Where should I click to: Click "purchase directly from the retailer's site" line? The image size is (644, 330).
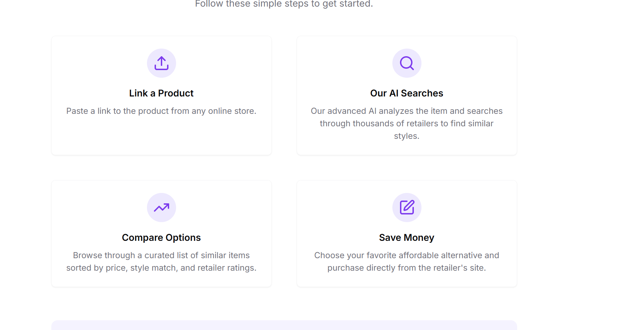[x=407, y=268]
